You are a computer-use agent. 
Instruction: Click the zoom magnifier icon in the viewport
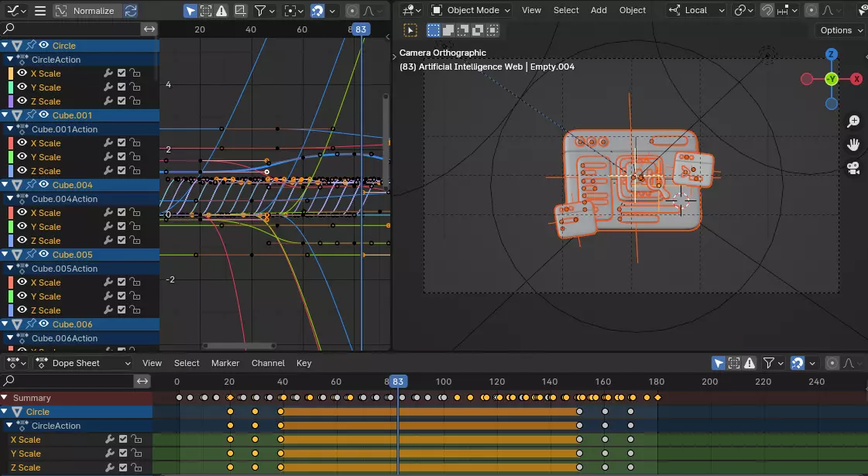pos(853,122)
